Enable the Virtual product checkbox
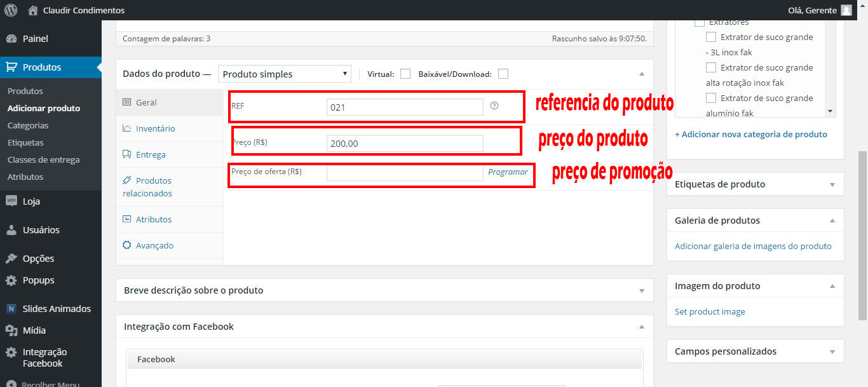This screenshot has height=387, width=868. tap(405, 74)
